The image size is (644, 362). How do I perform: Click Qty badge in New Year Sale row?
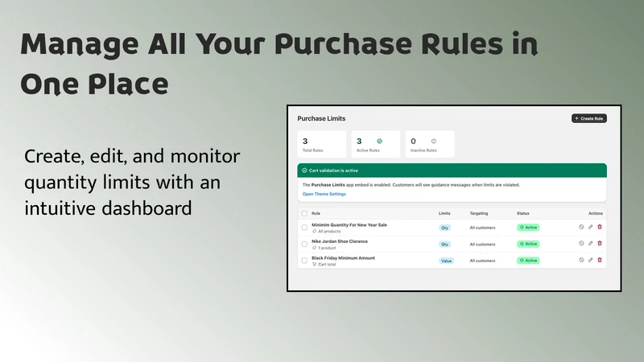coord(444,228)
